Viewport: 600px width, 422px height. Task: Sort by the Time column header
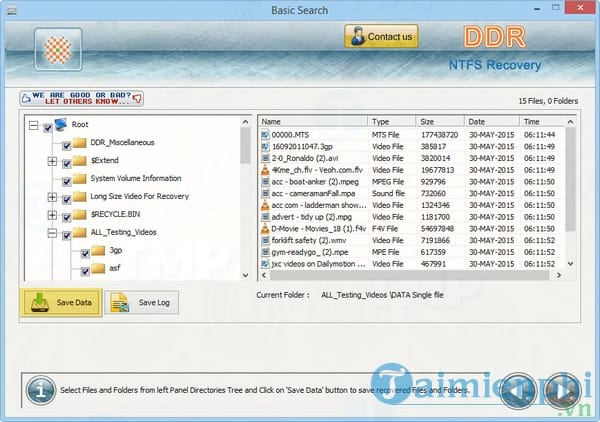[542, 122]
